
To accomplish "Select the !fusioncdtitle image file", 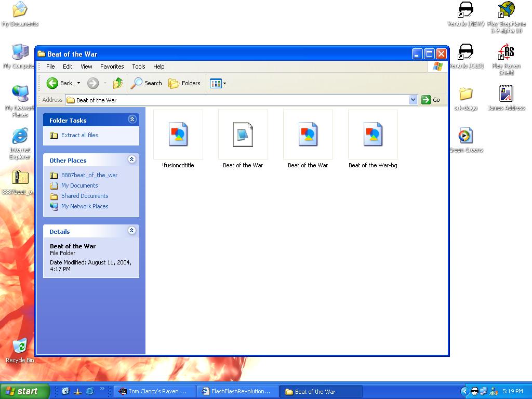I will (178, 139).
